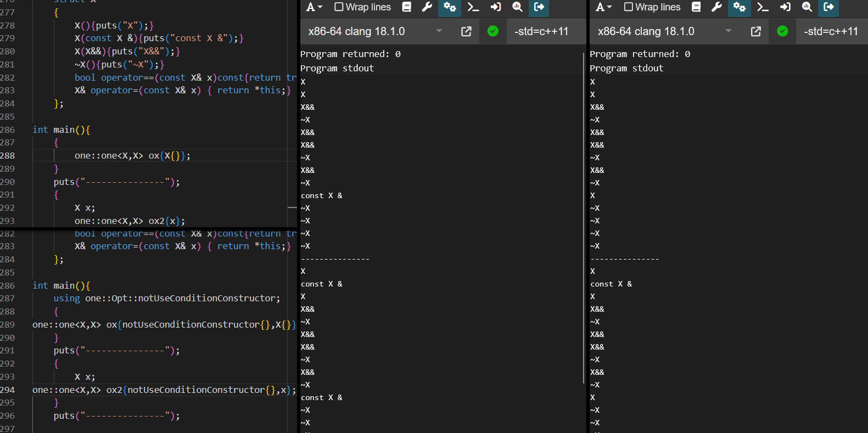Click right pane compiler pop-out icon
The height and width of the screenshot is (433, 868).
click(756, 31)
